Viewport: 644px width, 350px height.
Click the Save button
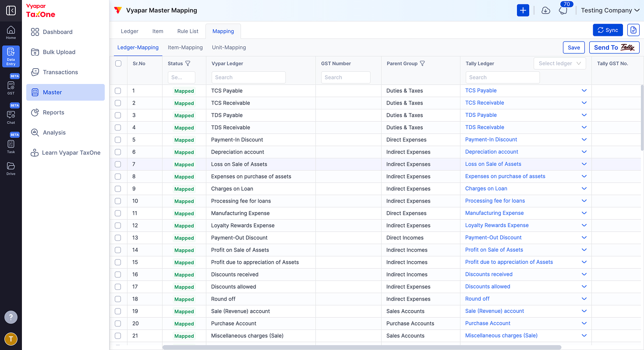click(574, 47)
